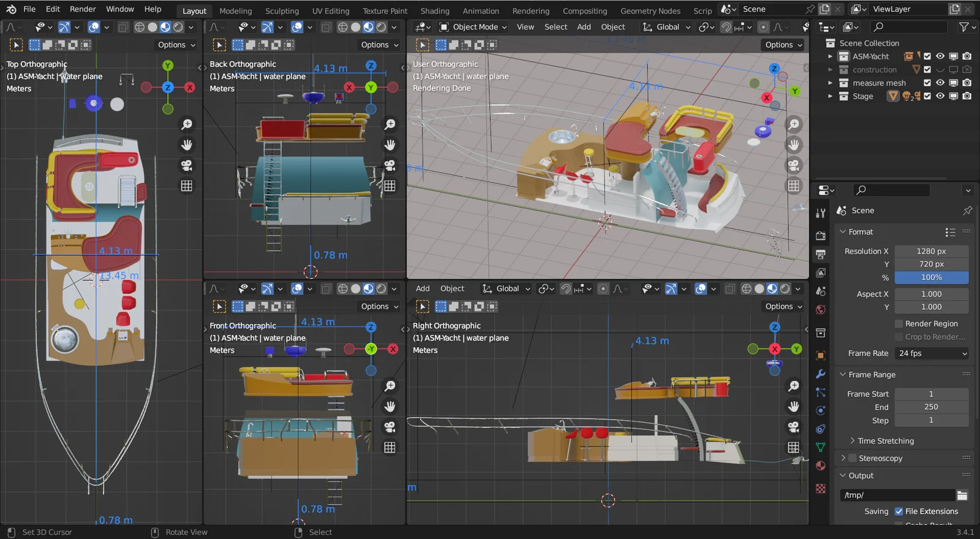Screen dimensions: 980x539
Task: Switch to the Sculpting workspace tab
Action: point(282,11)
